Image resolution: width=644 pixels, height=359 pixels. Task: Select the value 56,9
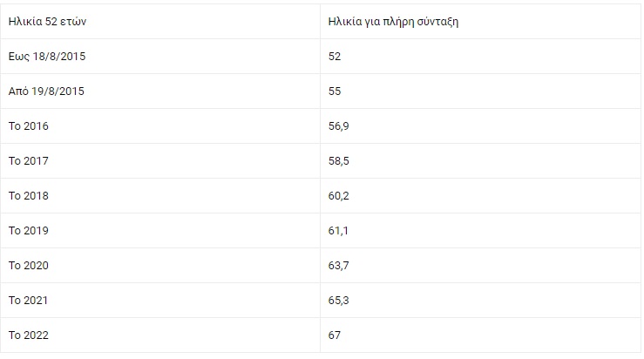click(x=339, y=126)
